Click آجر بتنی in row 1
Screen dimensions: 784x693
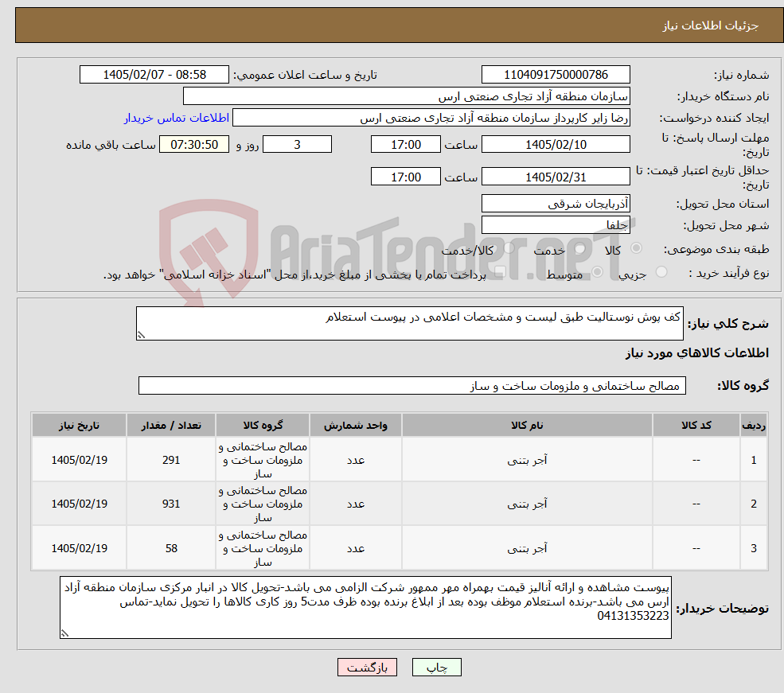527,460
